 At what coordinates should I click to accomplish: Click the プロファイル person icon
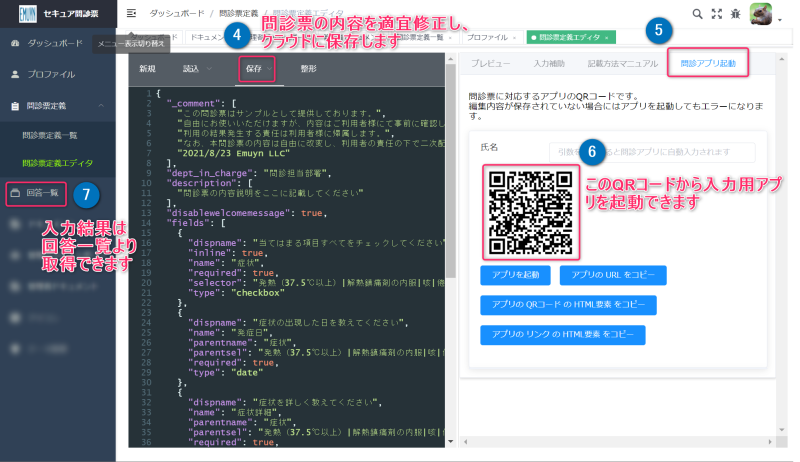coord(15,74)
